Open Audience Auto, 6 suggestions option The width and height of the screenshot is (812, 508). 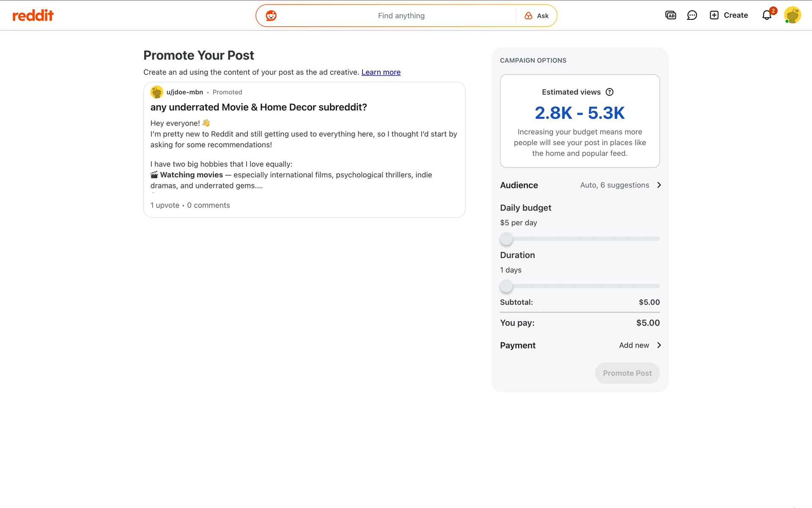(614, 185)
